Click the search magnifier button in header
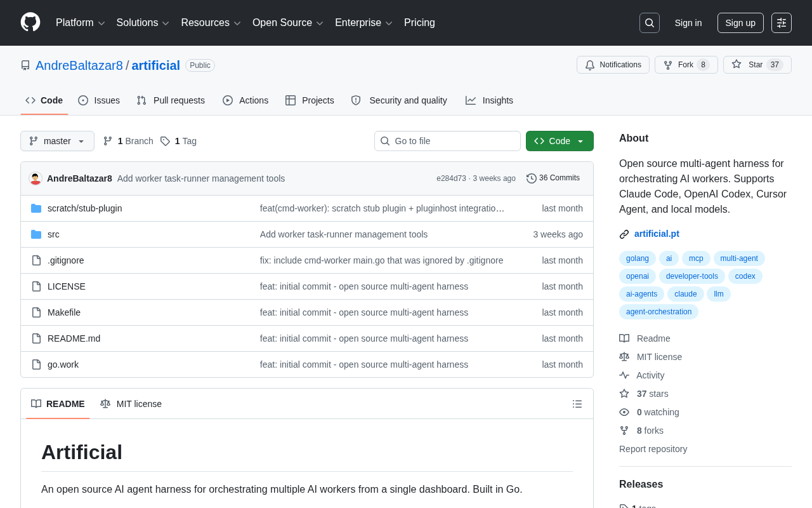The image size is (812, 508). pos(650,23)
